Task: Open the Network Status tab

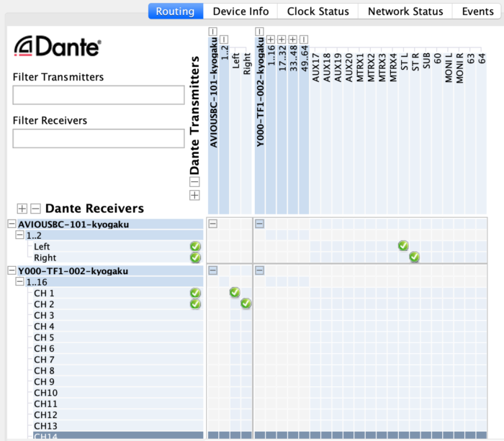Action: tap(405, 12)
